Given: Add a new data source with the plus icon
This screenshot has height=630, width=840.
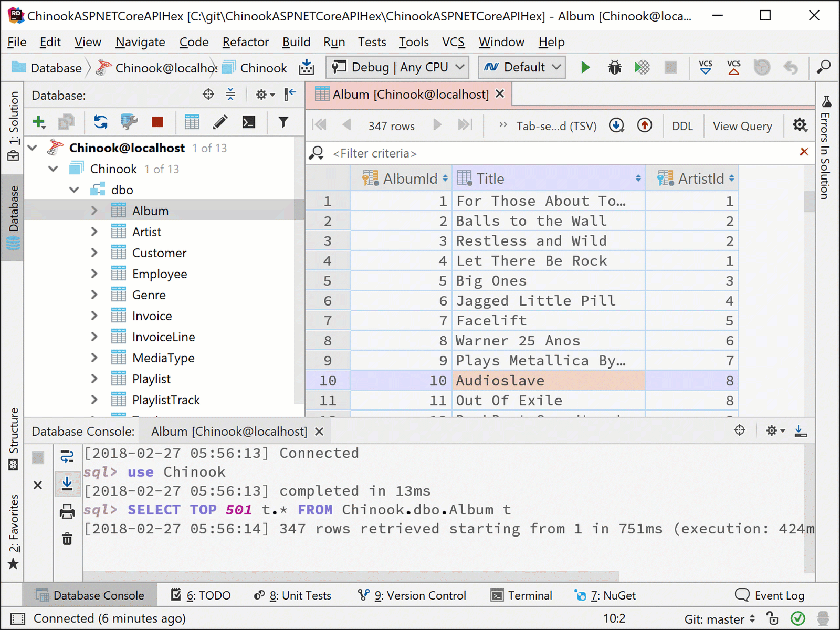Looking at the screenshot, I should coord(39,122).
